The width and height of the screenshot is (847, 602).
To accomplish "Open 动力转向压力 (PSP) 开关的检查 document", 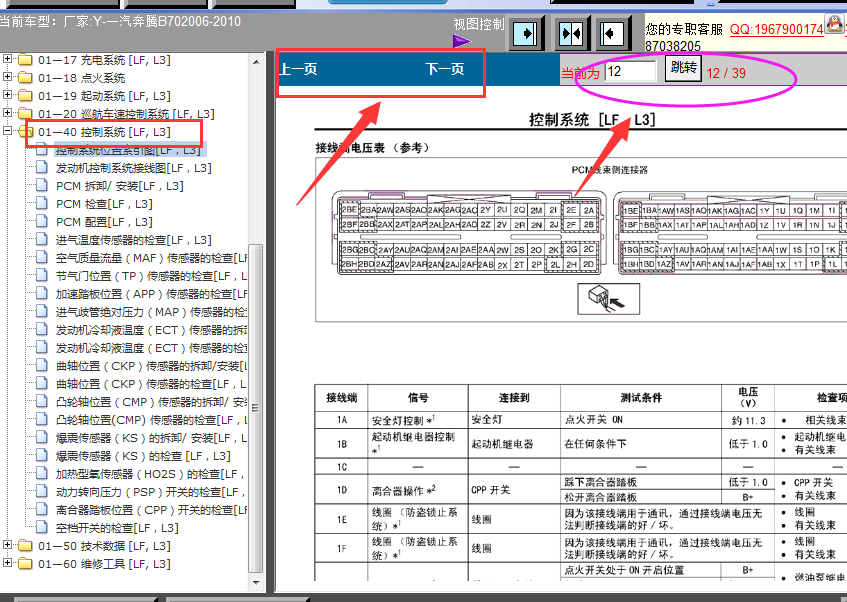I will (150, 492).
